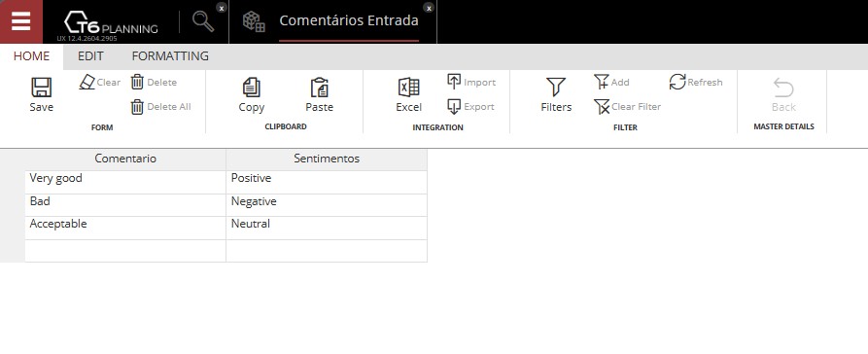Click the Delete trash button

pos(154,82)
